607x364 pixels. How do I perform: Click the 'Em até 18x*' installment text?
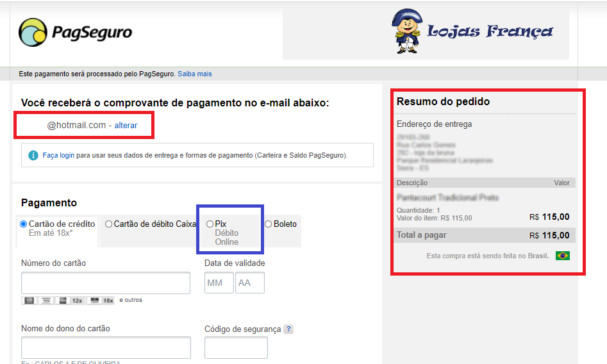(x=51, y=233)
